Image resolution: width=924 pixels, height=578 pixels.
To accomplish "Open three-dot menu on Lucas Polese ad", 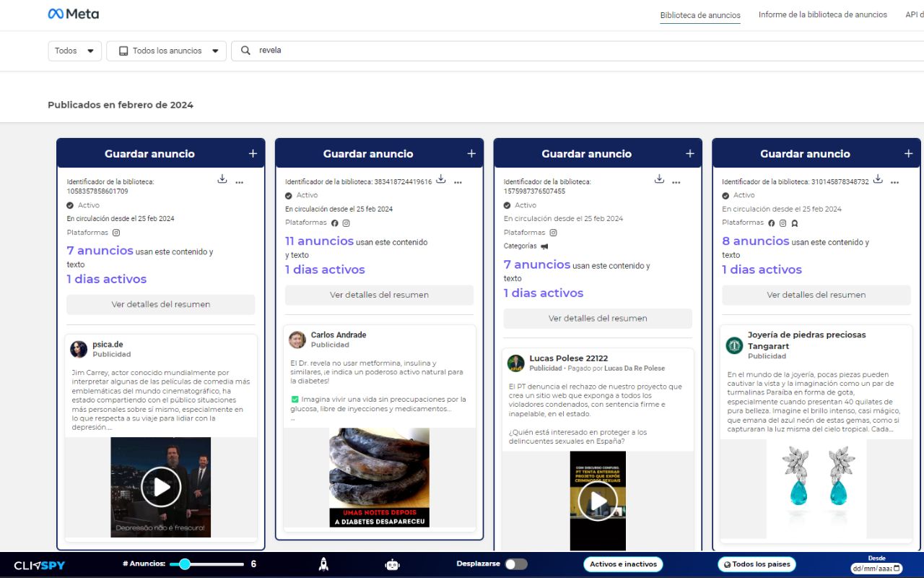I will pyautogui.click(x=676, y=182).
